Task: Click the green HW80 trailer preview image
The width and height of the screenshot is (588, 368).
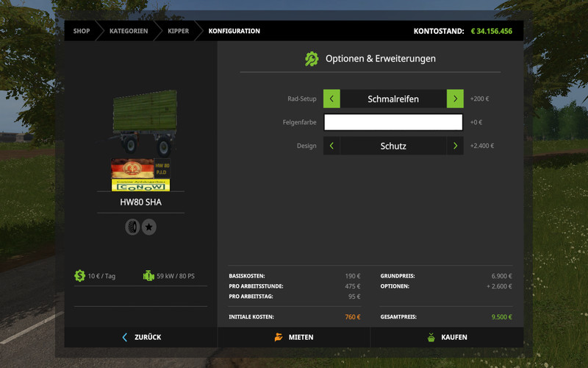Action: (x=143, y=118)
